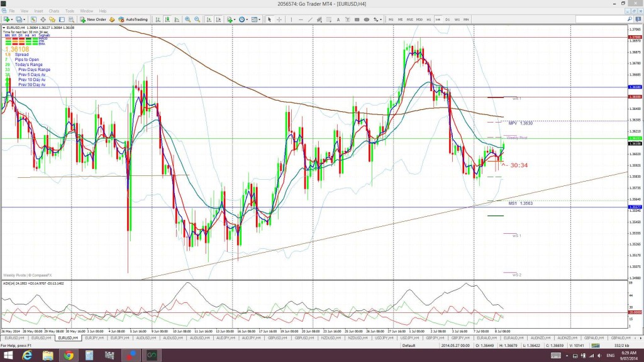Open the Templates icon

[254, 19]
